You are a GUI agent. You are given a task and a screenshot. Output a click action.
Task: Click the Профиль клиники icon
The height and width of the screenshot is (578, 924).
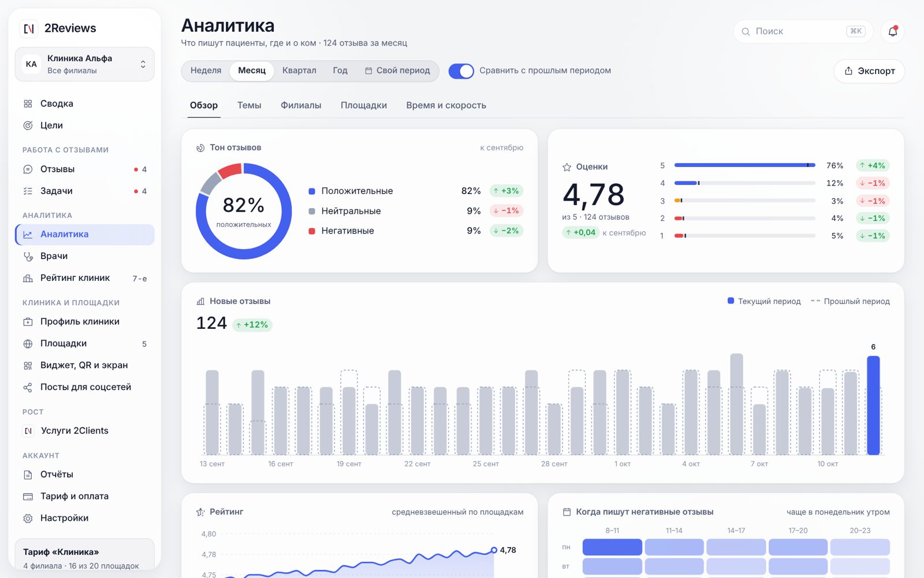pyautogui.click(x=28, y=322)
